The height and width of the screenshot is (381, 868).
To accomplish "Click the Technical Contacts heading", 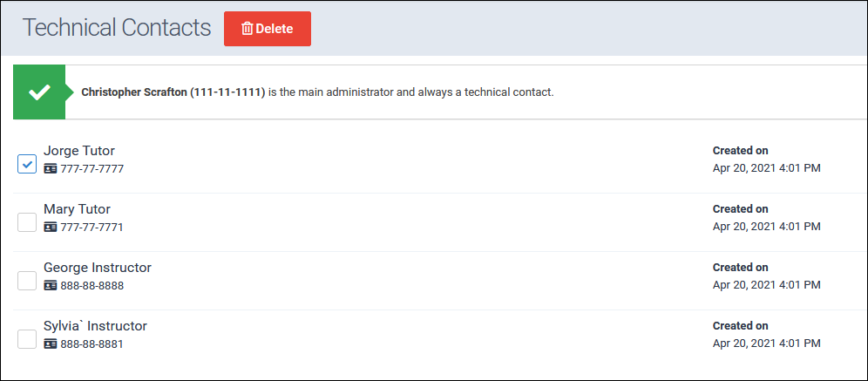I will click(x=117, y=28).
